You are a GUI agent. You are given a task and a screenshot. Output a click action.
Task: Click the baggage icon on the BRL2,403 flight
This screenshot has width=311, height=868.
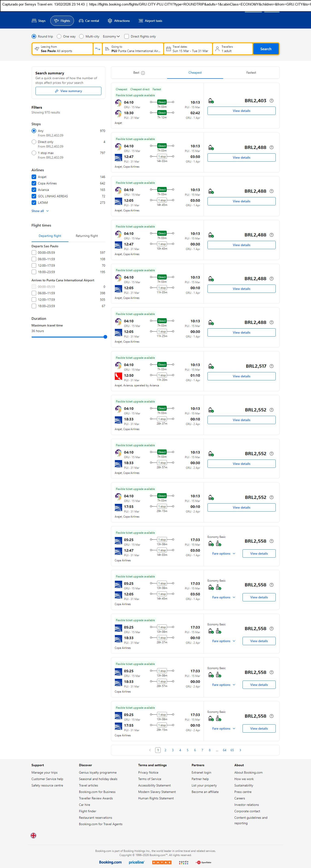click(211, 101)
